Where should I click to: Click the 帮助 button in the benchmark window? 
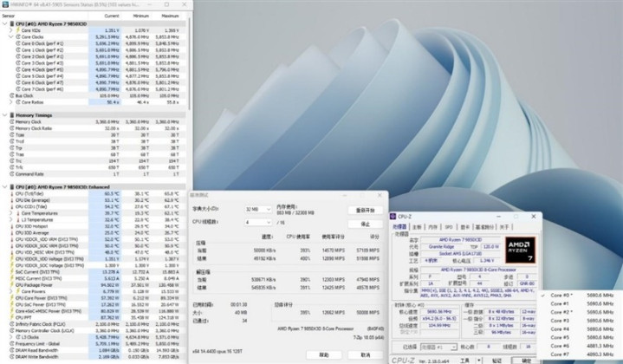(x=324, y=354)
